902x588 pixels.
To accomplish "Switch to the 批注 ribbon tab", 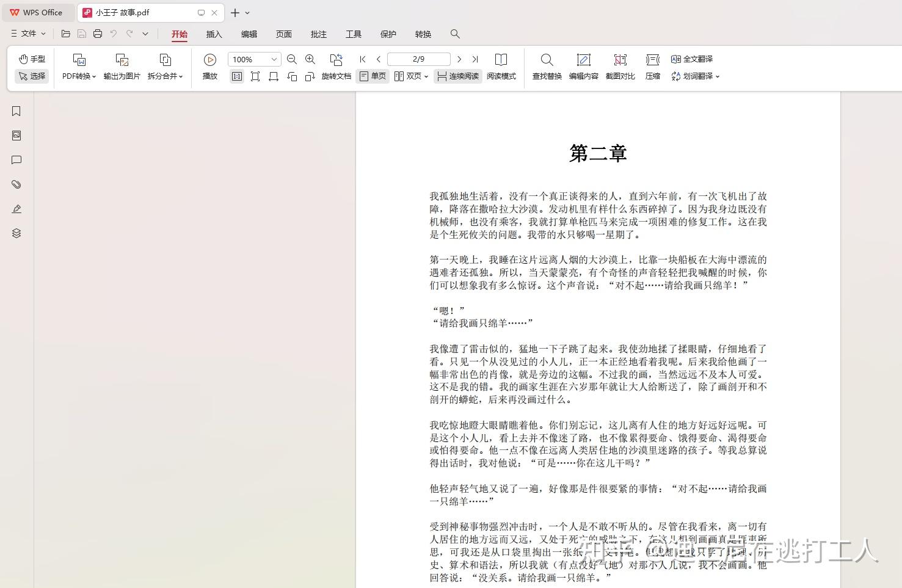I will click(319, 34).
